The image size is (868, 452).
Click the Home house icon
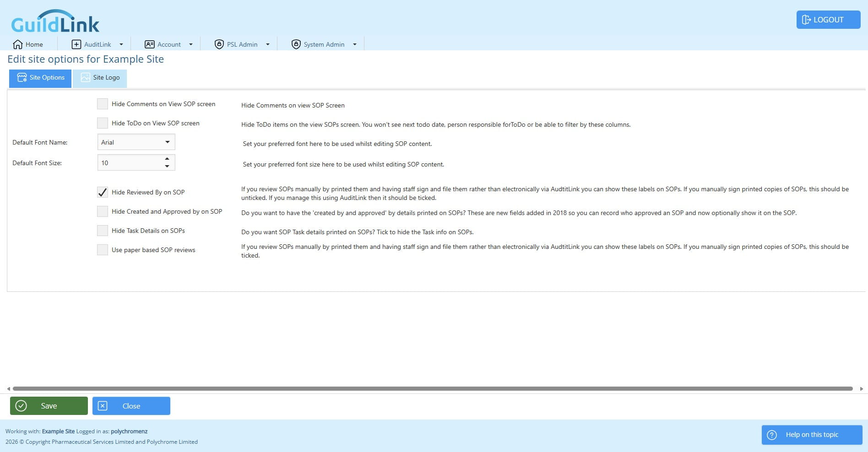click(x=18, y=44)
